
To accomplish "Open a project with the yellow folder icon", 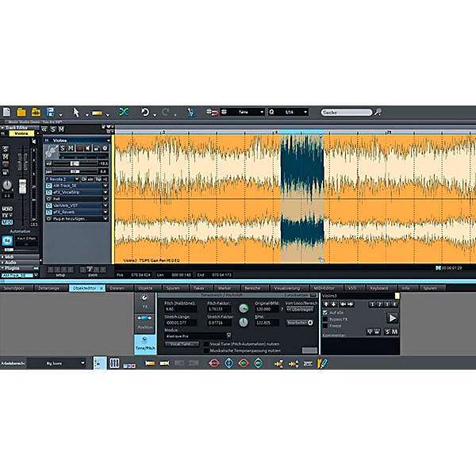I will pos(21,112).
